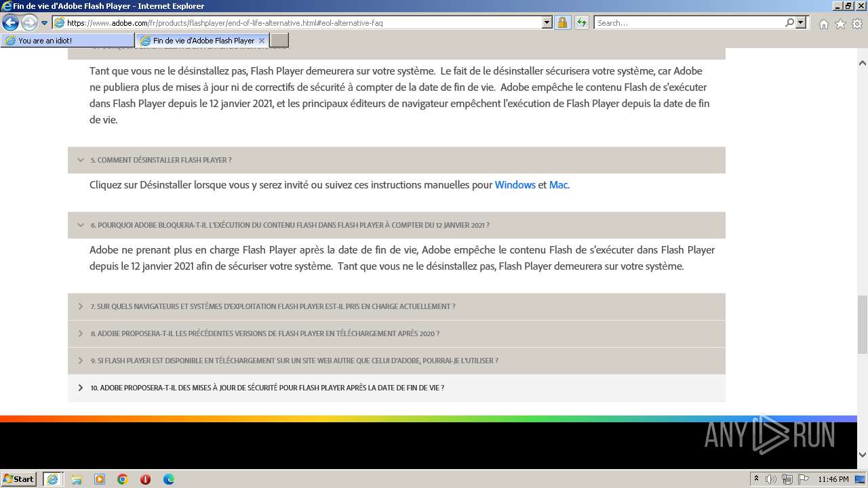Click the clock showing 11:46 PM
The height and width of the screenshot is (488, 868).
[833, 479]
